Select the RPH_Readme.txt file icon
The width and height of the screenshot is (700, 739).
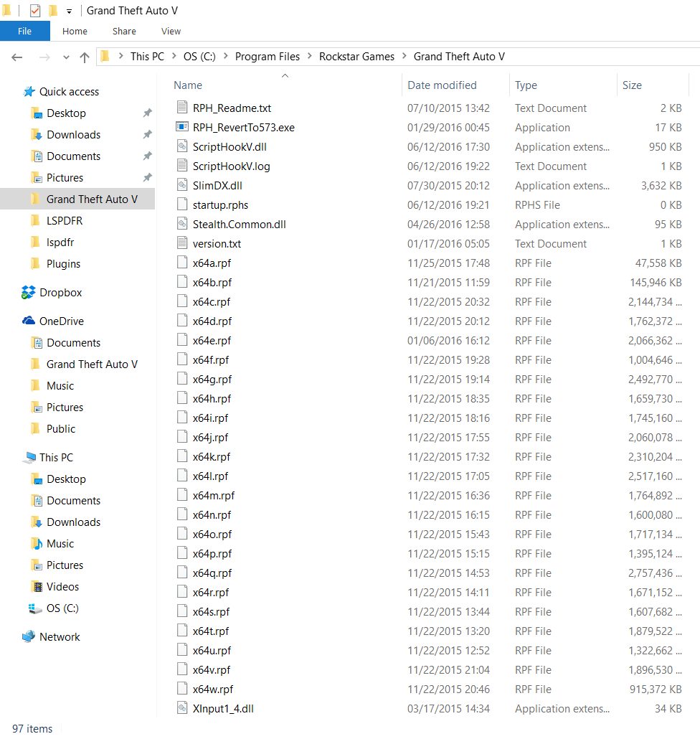tap(182, 108)
